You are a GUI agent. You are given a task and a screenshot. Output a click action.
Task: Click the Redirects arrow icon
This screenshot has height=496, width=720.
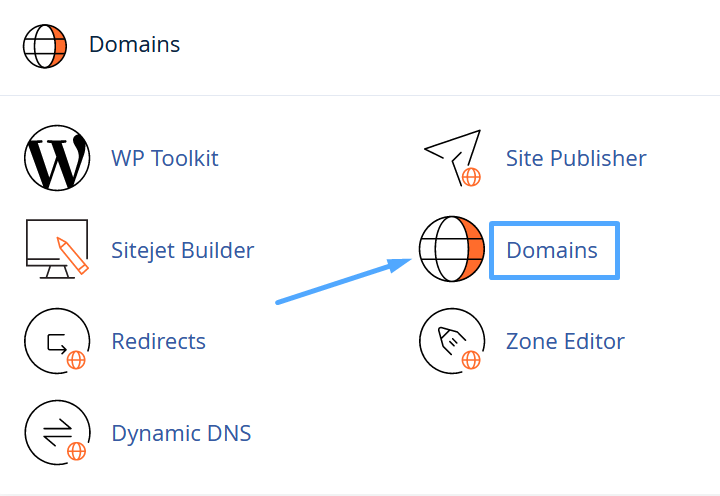point(56,341)
